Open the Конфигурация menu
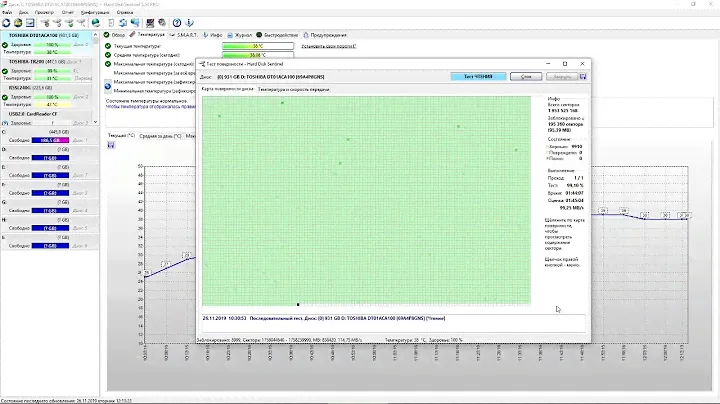Viewport: 720px width, 404px height. (96, 13)
